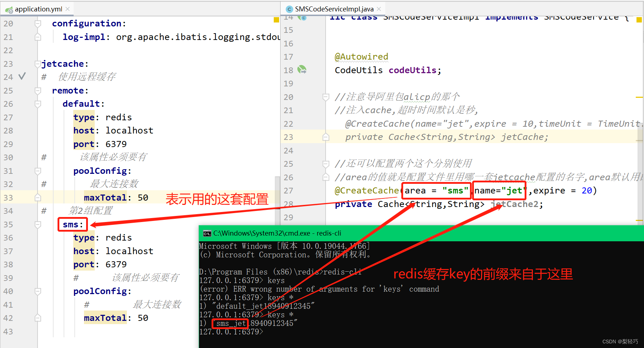Collapse the jetcache section on line 23

[x=38, y=64]
